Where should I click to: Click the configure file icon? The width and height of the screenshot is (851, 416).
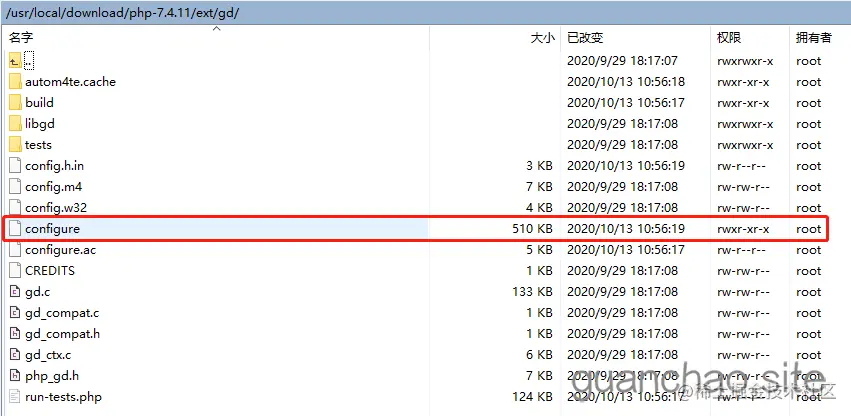[15, 229]
